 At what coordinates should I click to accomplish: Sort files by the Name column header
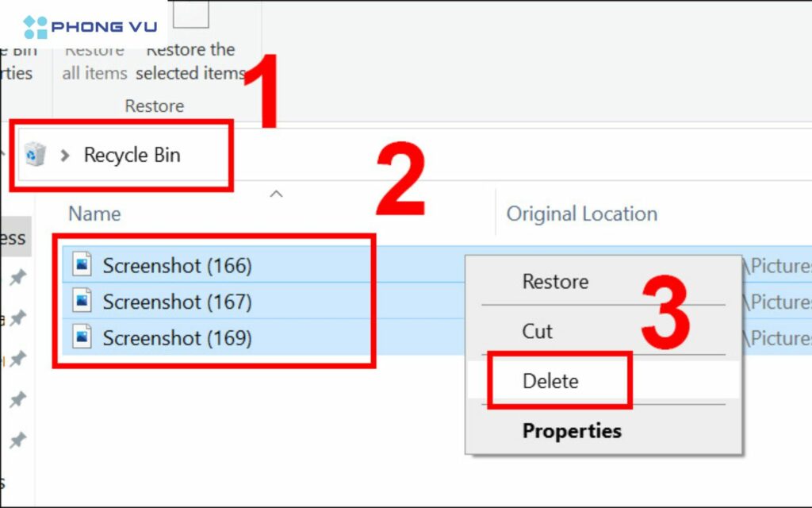tap(94, 214)
